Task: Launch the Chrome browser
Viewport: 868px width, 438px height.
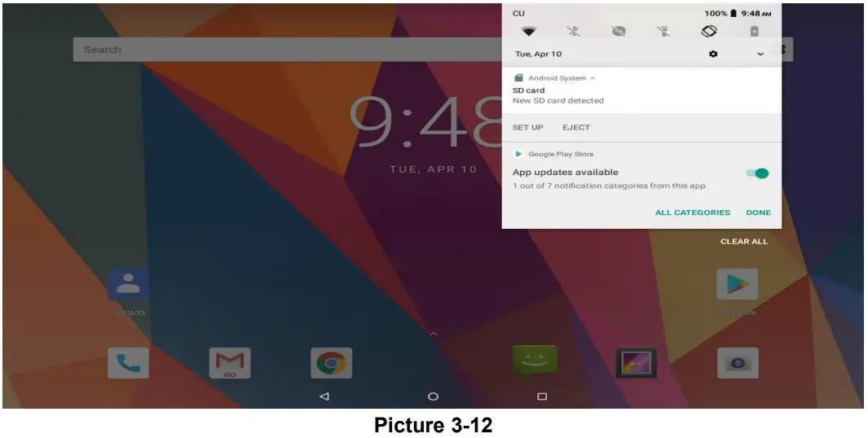Action: pyautogui.click(x=332, y=363)
